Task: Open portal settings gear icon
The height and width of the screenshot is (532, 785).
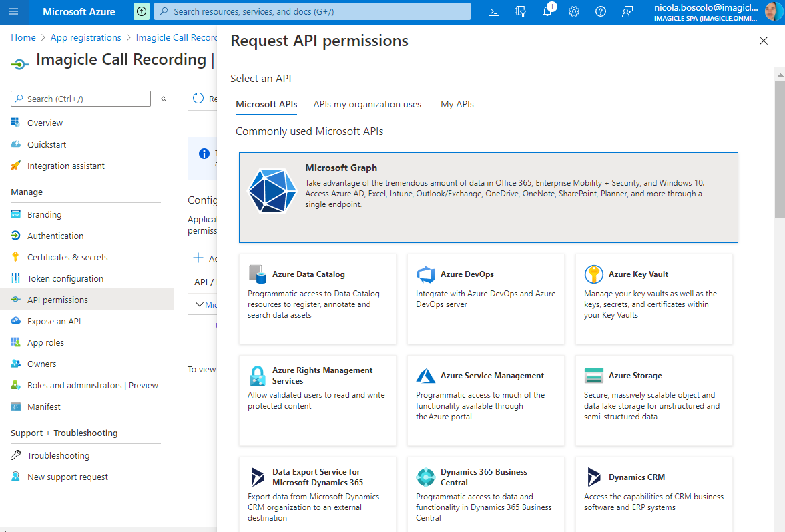Action: pyautogui.click(x=574, y=11)
